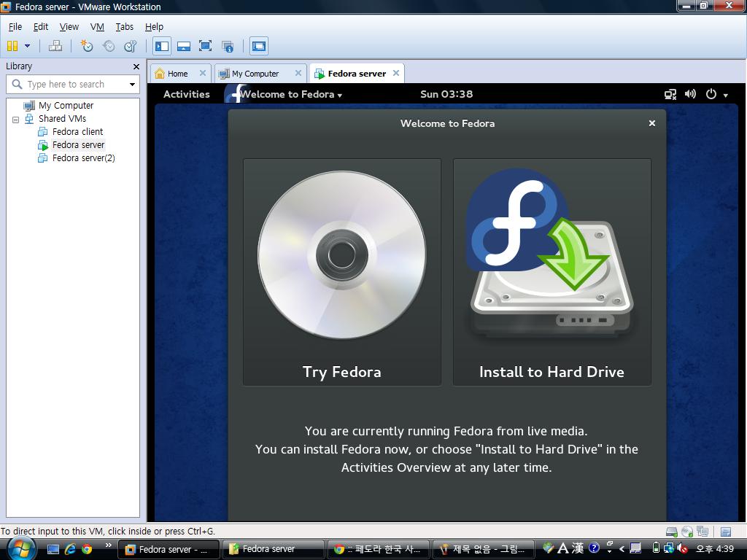Screen dimensions: 747x560
Task: Click the muted volume tray icon
Action: click(682, 548)
